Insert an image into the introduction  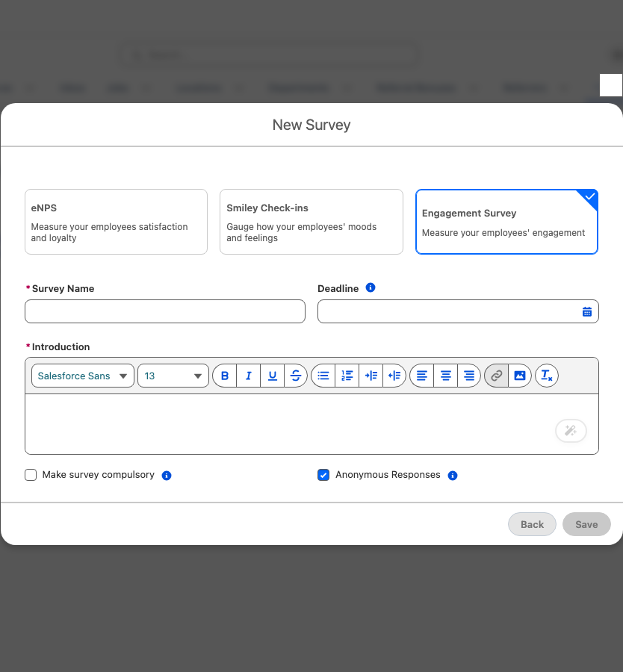coord(520,376)
